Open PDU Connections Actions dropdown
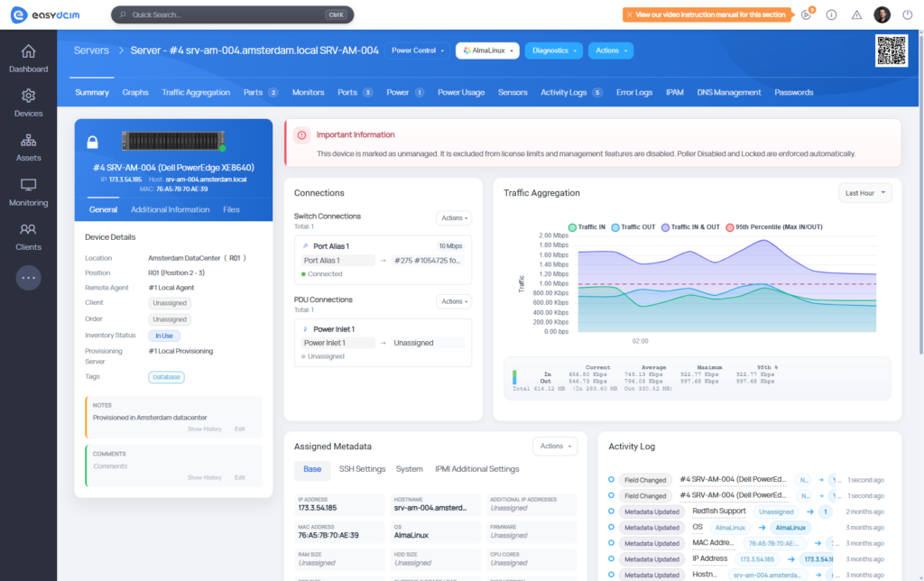This screenshot has width=924, height=581. [455, 301]
